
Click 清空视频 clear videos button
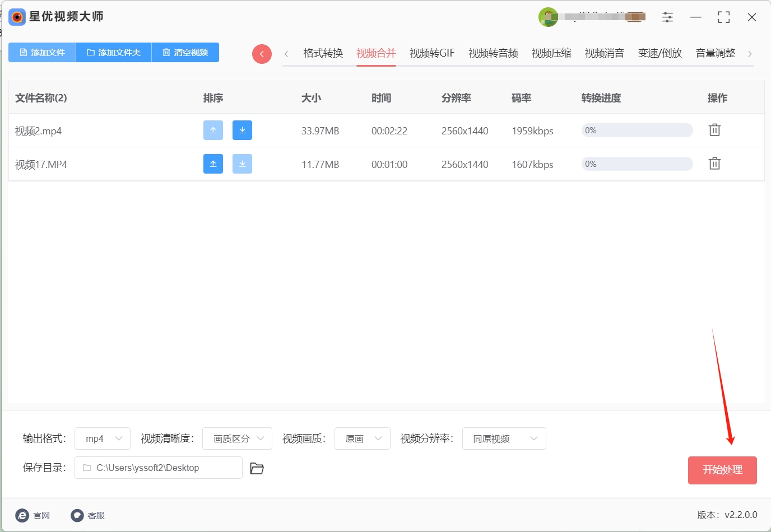click(185, 52)
